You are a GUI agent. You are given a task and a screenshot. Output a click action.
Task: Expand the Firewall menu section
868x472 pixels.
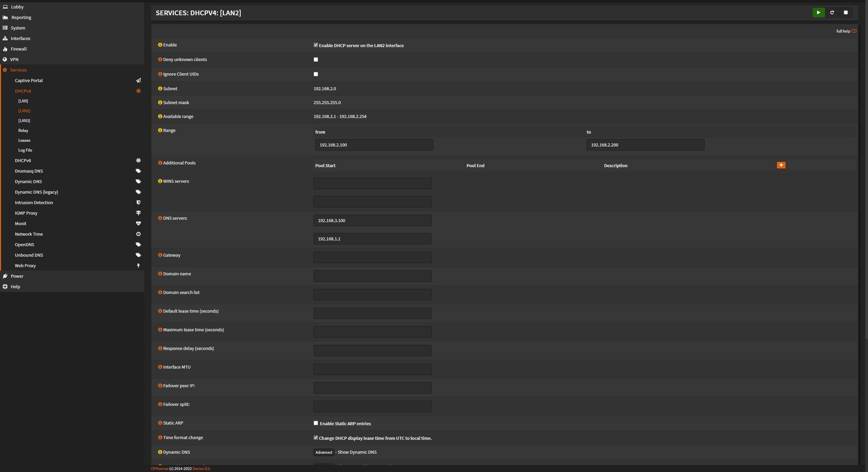click(x=19, y=49)
